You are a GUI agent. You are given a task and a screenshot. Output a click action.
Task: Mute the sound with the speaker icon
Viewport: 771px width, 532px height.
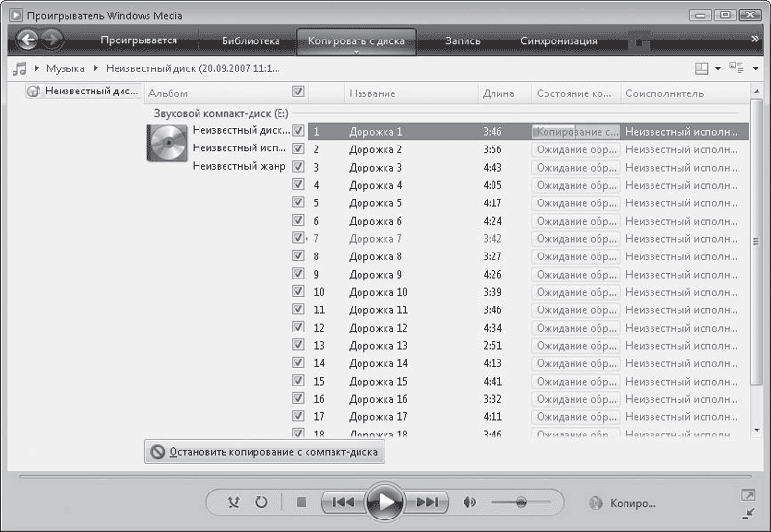tap(470, 502)
